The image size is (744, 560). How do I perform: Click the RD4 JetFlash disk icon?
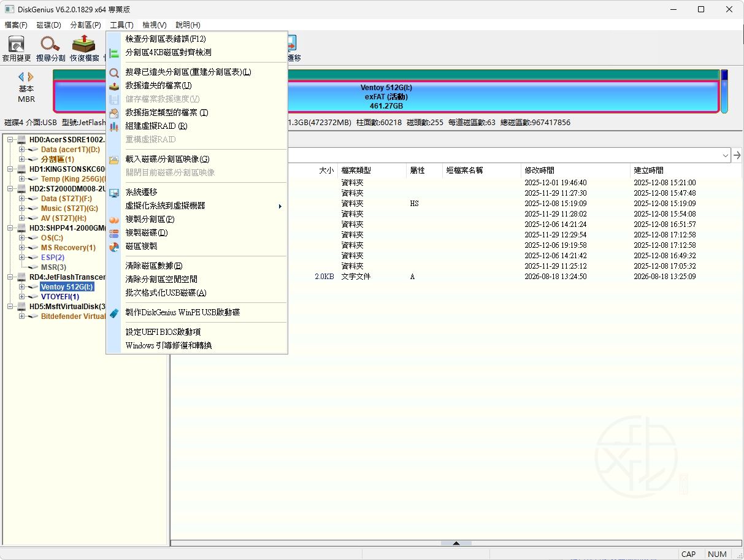click(22, 277)
